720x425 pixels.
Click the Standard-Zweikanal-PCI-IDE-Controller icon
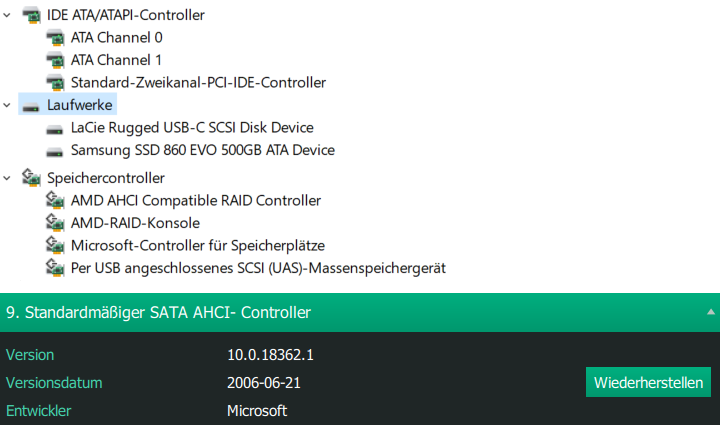tap(54, 83)
